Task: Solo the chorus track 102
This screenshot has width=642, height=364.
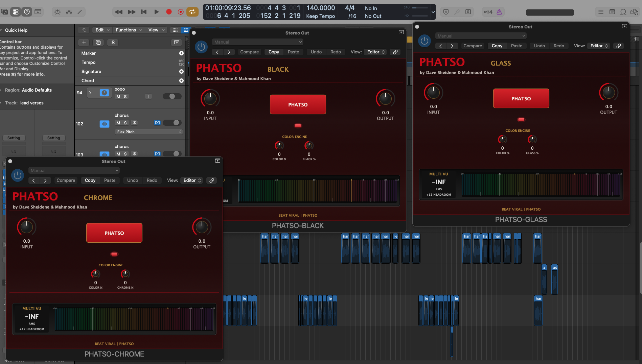Action: coord(125,123)
